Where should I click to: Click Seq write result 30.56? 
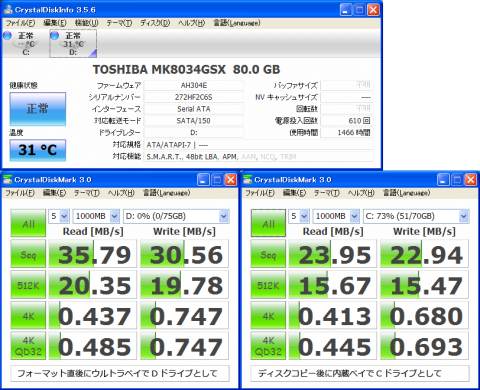[x=185, y=254]
